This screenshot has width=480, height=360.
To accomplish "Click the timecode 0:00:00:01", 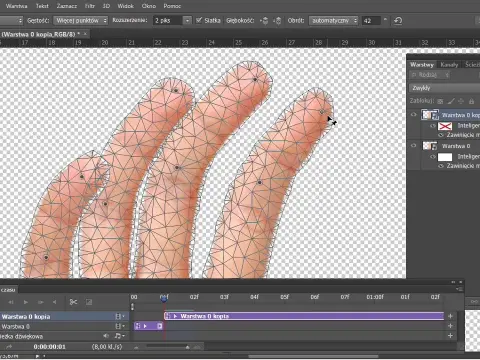I will coord(49,347).
